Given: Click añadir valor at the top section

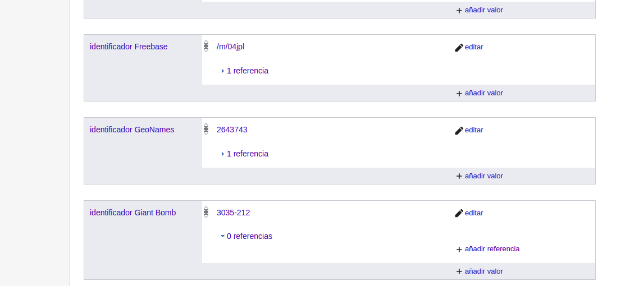Looking at the screenshot, I should (483, 10).
